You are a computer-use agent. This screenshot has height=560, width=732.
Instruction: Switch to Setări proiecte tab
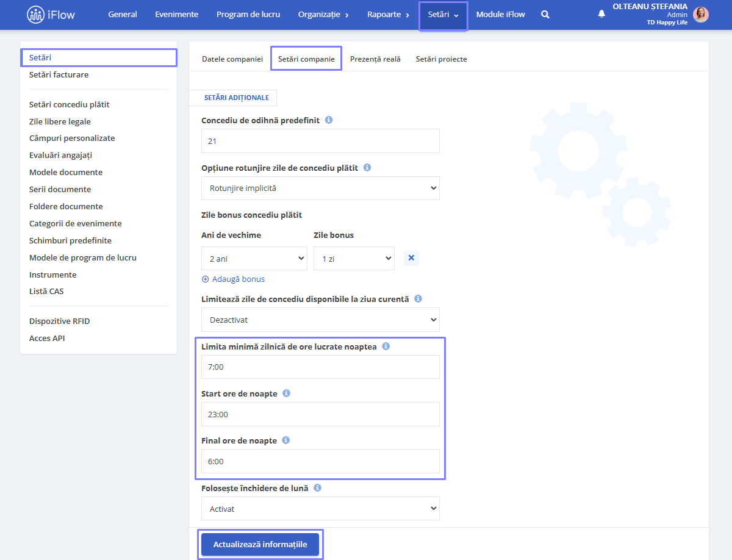point(442,59)
